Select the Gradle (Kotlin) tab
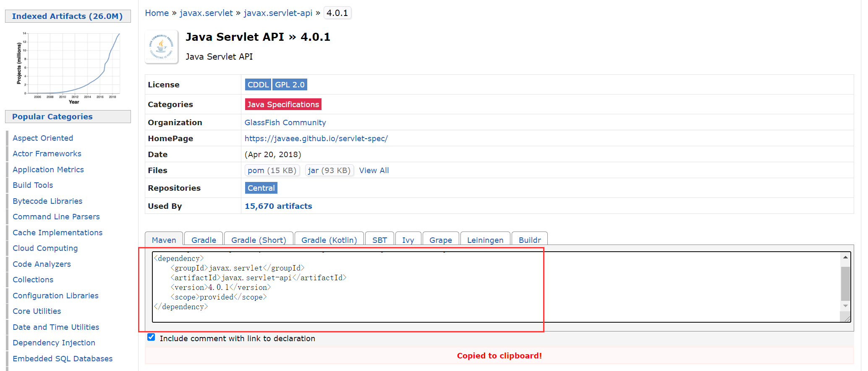The width and height of the screenshot is (868, 371). point(329,239)
